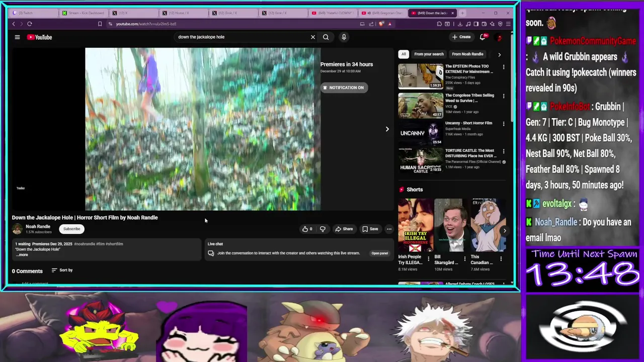
Task: Open the Uncanny short film thumbnail
Action: tap(421, 133)
